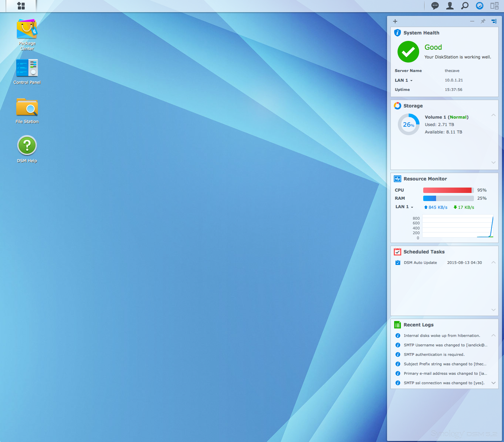The height and width of the screenshot is (442, 504).
Task: Launch Control Panel desktop icon
Action: (x=27, y=72)
